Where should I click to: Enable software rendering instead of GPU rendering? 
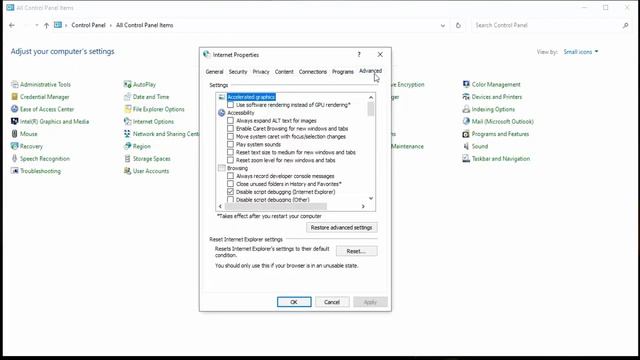[231, 105]
